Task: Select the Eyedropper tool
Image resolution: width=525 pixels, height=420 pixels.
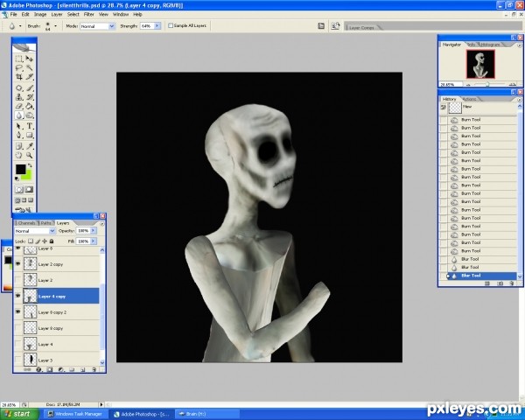Action: click(x=30, y=146)
